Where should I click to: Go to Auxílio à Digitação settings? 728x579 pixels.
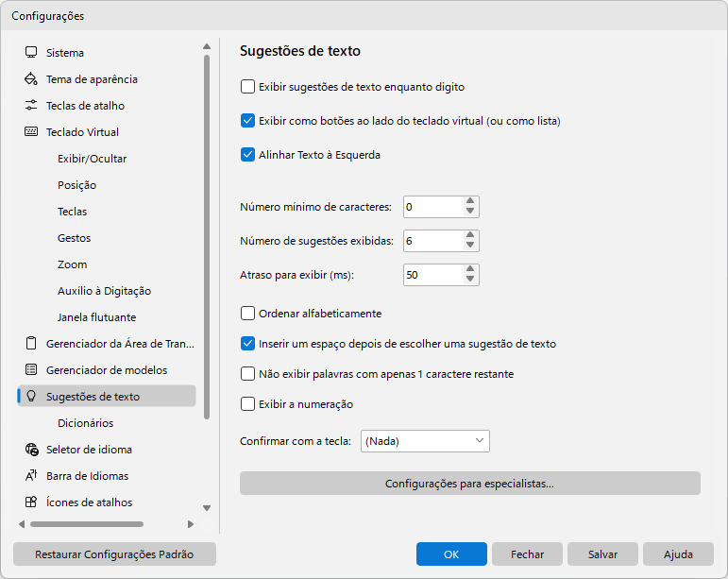pos(107,291)
